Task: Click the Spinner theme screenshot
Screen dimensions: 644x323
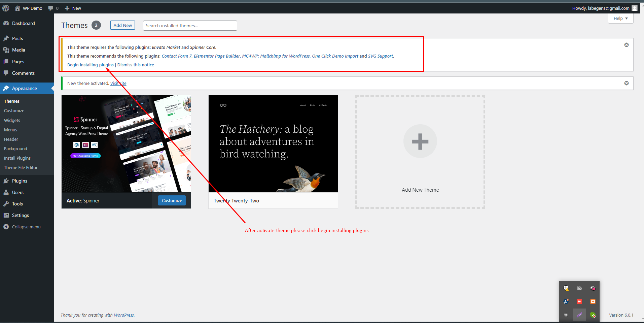Action: 126,144
